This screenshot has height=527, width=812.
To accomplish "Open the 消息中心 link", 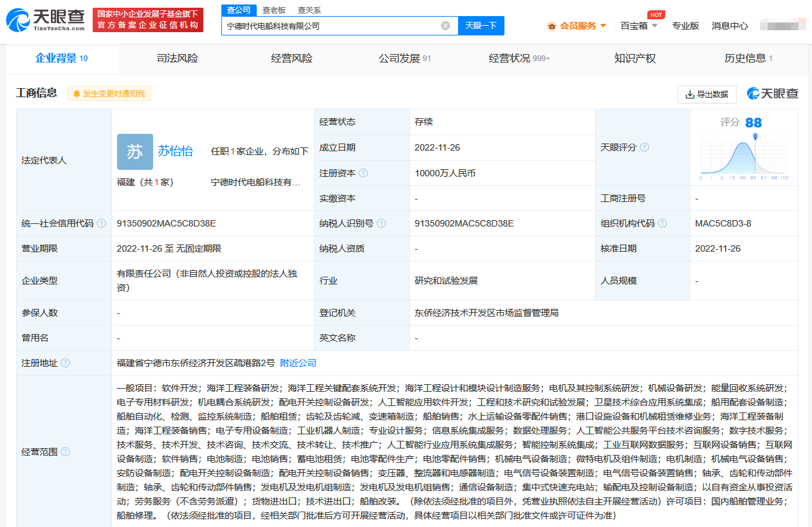I will pyautogui.click(x=730, y=26).
